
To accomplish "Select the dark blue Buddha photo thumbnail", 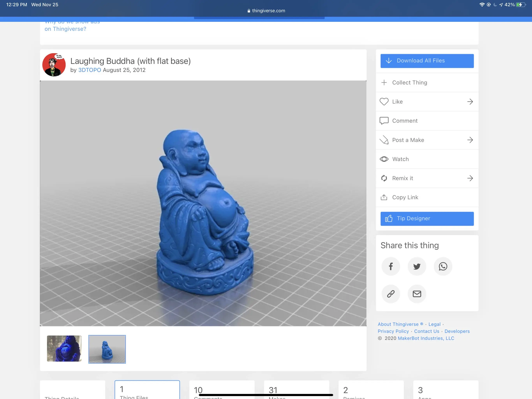I will [x=64, y=349].
